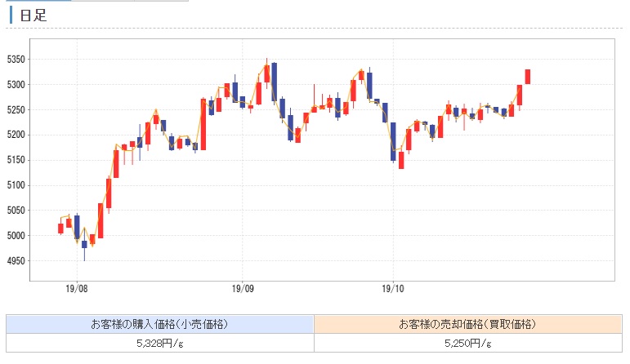630x364 pixels.
Task: Click the 日足 chart heading
Action: pyautogui.click(x=33, y=16)
